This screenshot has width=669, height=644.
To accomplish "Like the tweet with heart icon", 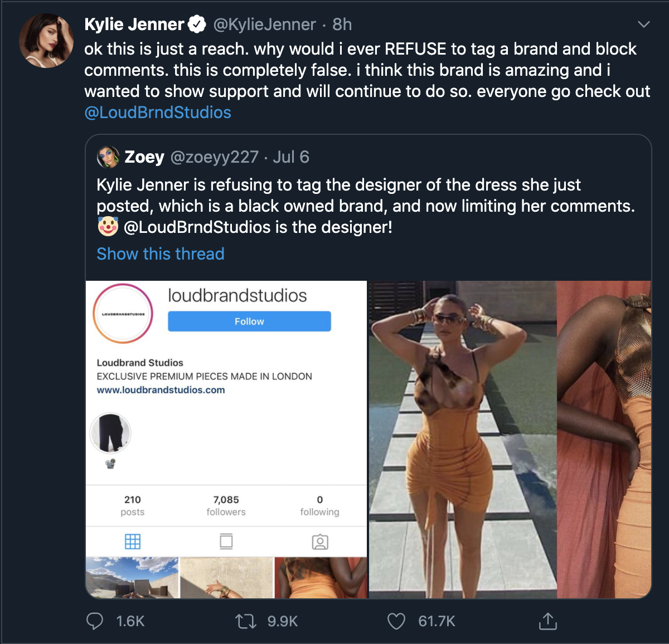I will pos(396,621).
